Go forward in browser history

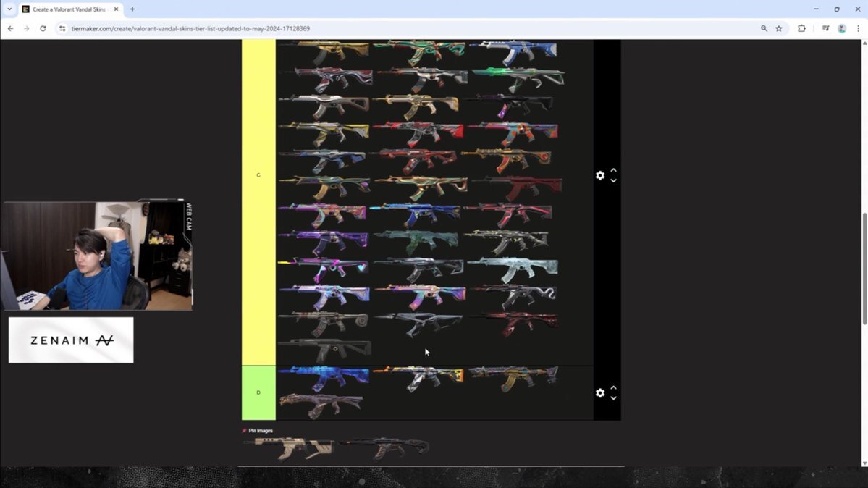coord(27,28)
